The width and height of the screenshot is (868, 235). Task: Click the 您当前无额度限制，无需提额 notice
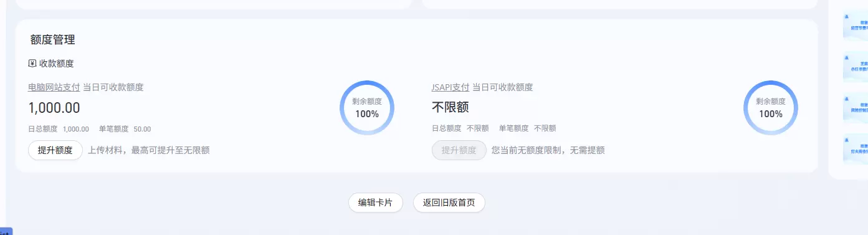coord(548,150)
